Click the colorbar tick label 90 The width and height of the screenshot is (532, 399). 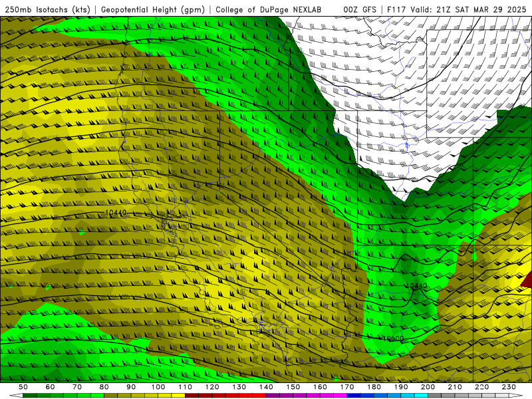131,387
